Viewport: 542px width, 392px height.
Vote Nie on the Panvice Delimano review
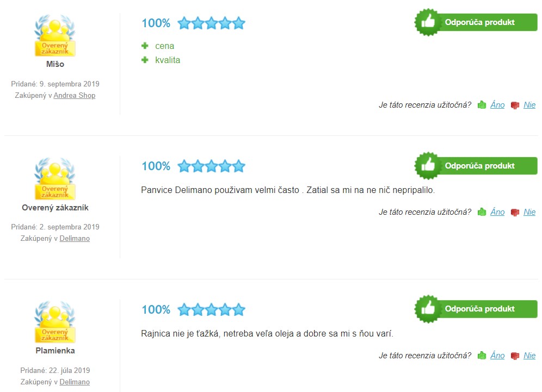coord(529,212)
